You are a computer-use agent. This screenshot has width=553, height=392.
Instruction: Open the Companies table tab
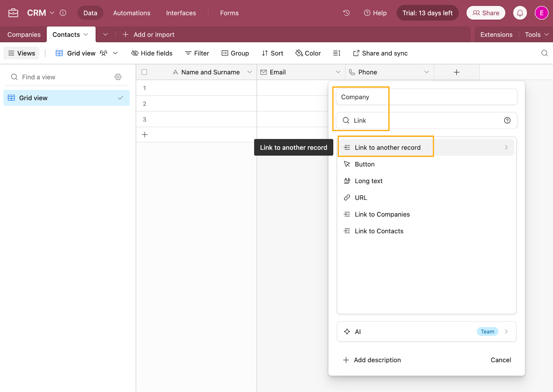pyautogui.click(x=24, y=35)
